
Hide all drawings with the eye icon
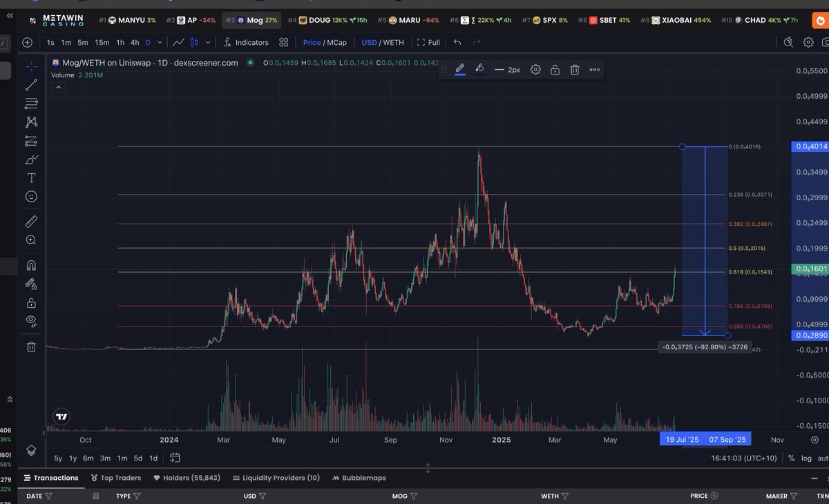(x=31, y=321)
